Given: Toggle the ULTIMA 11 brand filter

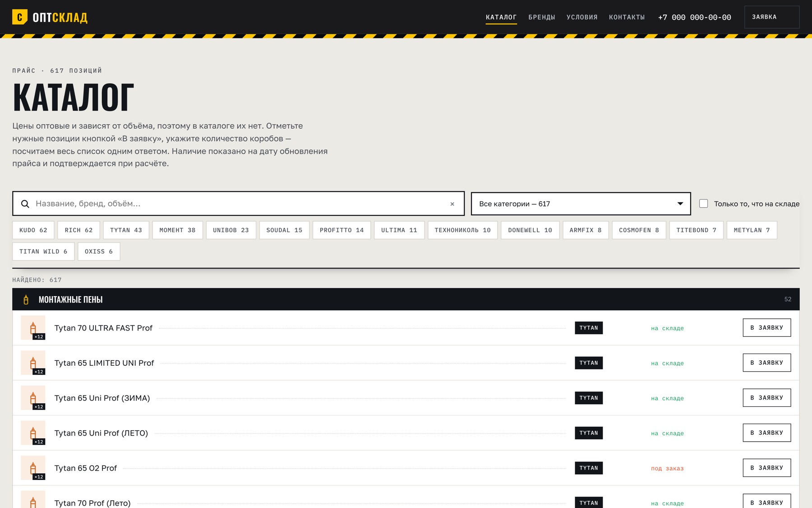Looking at the screenshot, I should (x=399, y=230).
